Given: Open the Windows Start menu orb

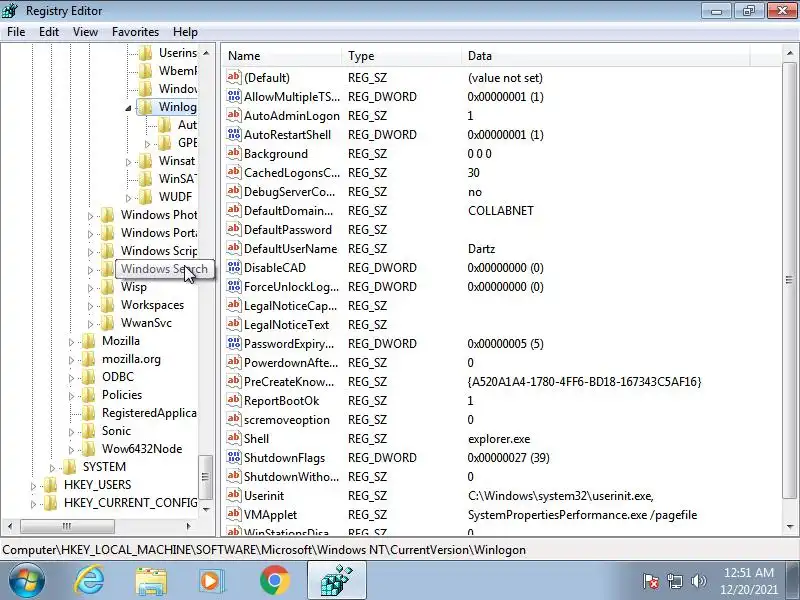Looking at the screenshot, I should tap(26, 581).
